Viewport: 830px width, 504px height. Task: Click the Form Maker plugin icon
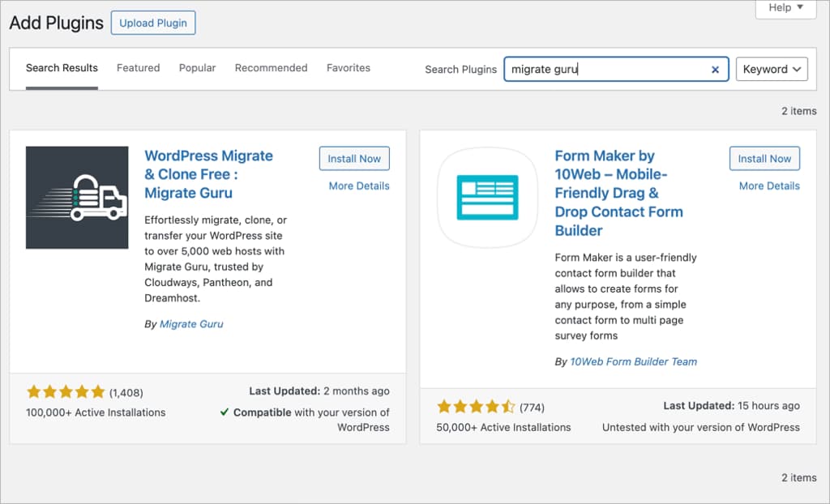(487, 196)
